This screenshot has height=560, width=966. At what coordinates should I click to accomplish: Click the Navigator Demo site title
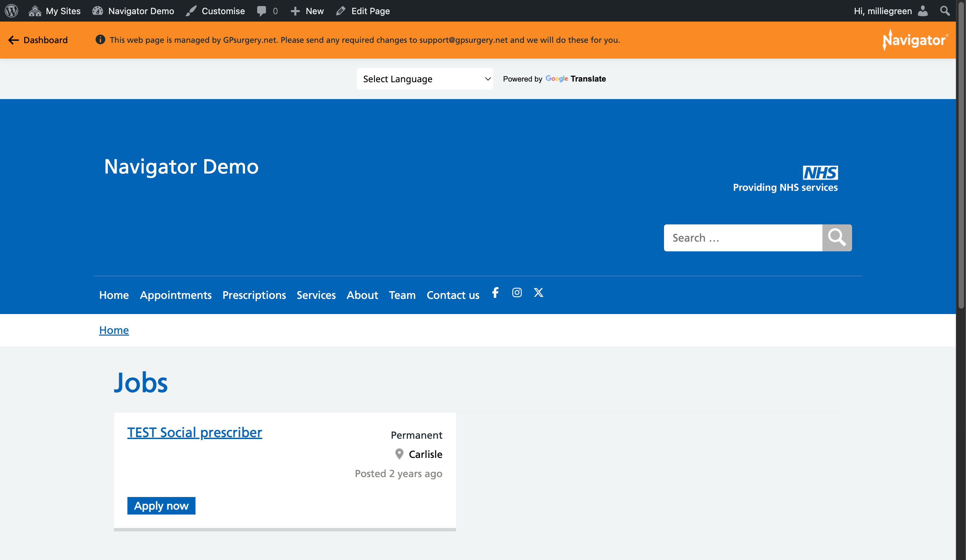click(x=181, y=166)
